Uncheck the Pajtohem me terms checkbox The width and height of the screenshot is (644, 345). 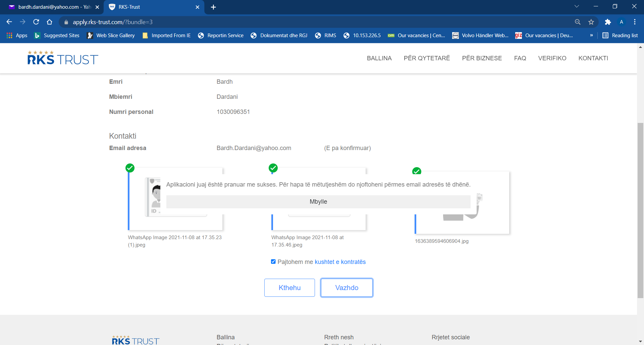[273, 262]
